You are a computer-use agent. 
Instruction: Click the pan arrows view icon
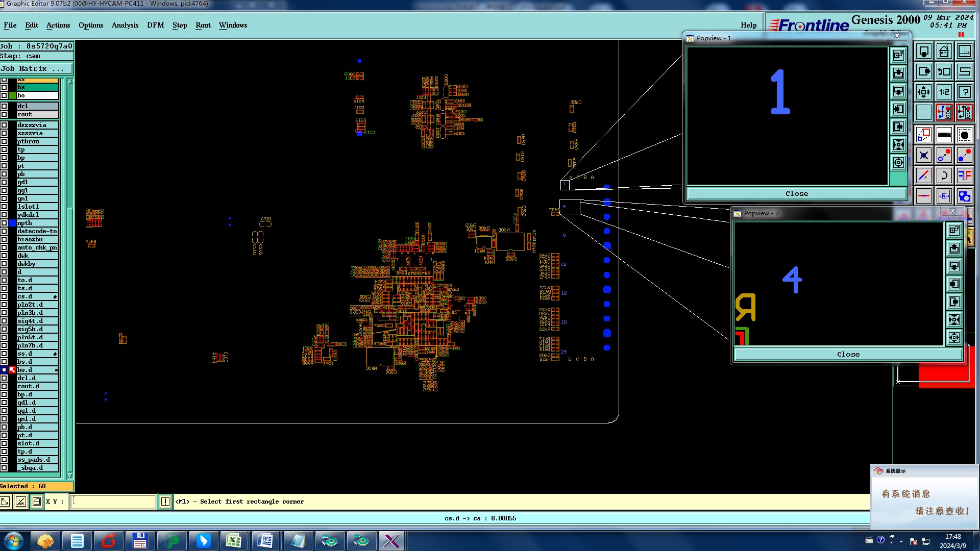tap(923, 92)
